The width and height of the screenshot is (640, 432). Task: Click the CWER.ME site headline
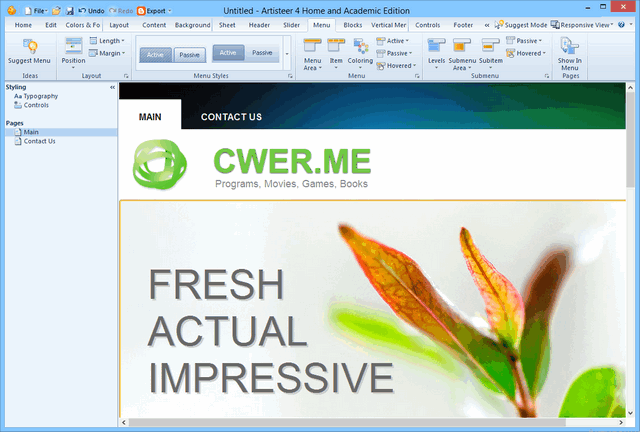coord(292,162)
